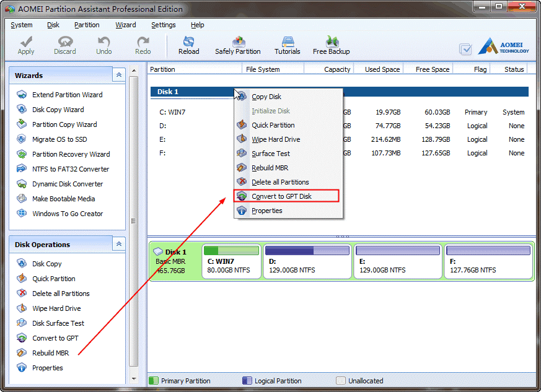Select Wipe Hard Drive in sidebar
This screenshot has width=541, height=392.
coord(49,308)
